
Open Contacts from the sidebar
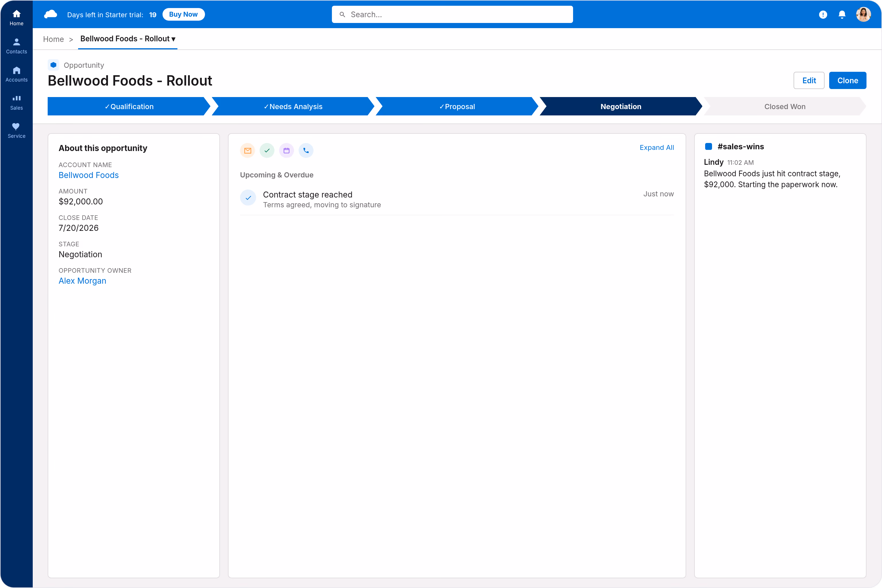16,46
